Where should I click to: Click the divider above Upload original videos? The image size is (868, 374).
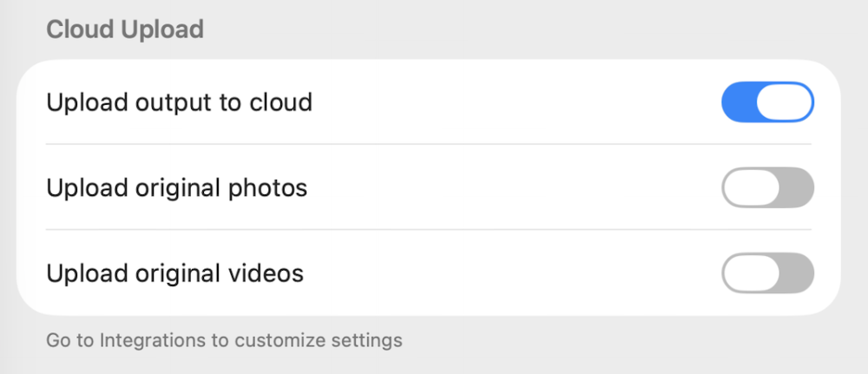[x=428, y=230]
